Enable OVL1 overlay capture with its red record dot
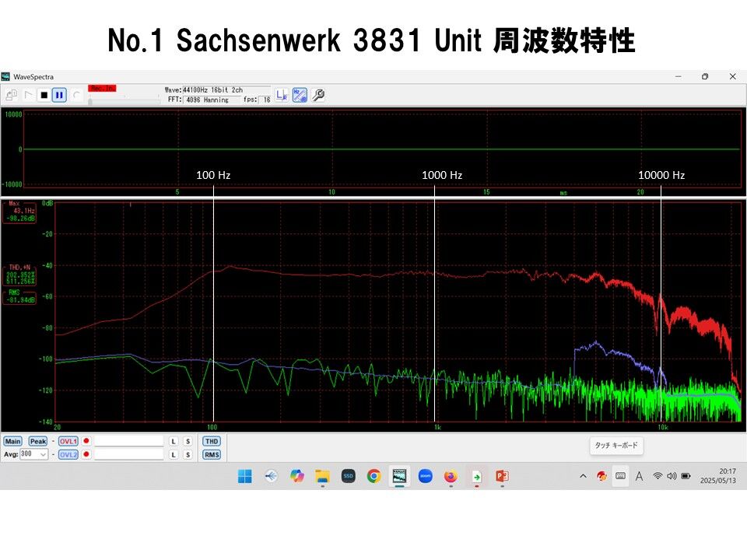747x560 pixels. click(x=86, y=441)
